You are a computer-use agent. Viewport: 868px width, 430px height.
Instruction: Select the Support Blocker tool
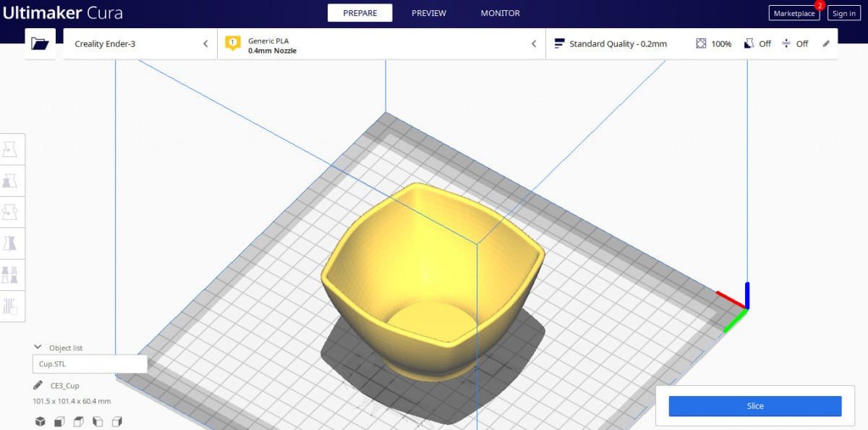point(11,305)
